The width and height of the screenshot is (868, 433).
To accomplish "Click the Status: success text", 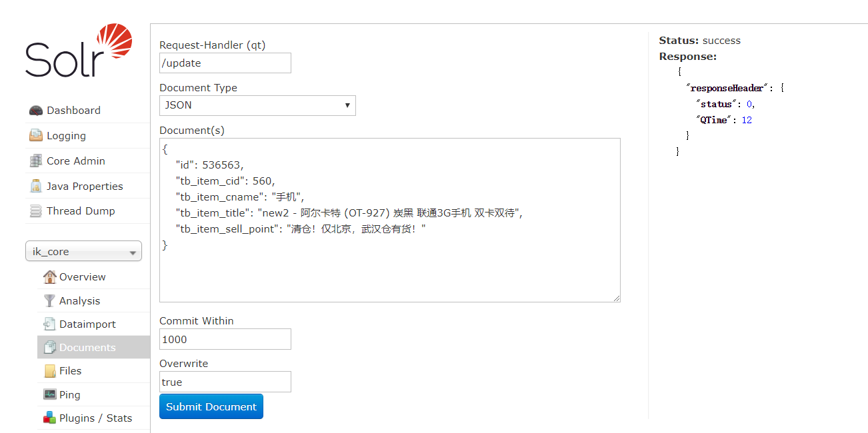I will click(700, 41).
